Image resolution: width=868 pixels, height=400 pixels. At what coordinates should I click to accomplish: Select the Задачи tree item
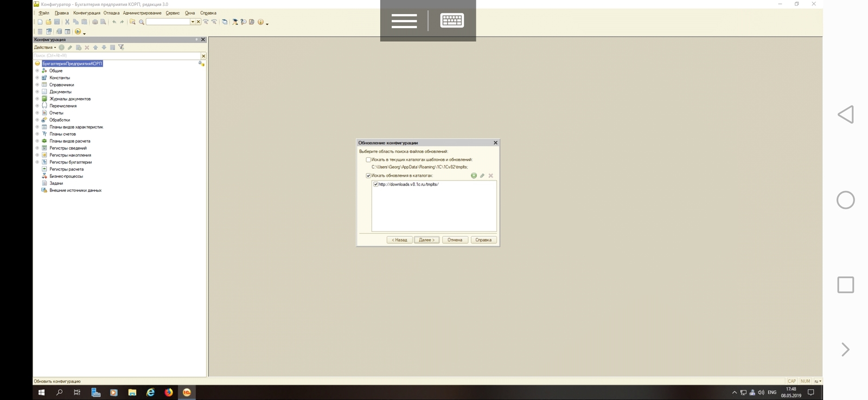tap(56, 184)
